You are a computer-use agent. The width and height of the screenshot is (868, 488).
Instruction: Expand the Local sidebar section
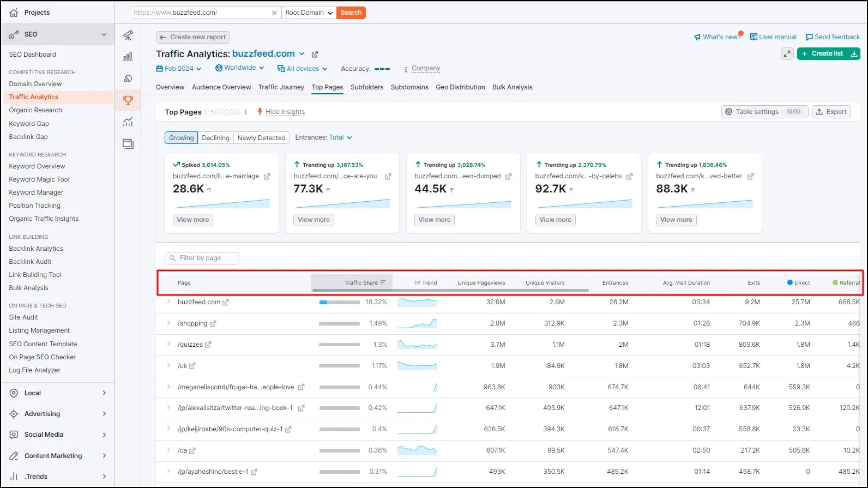point(104,393)
